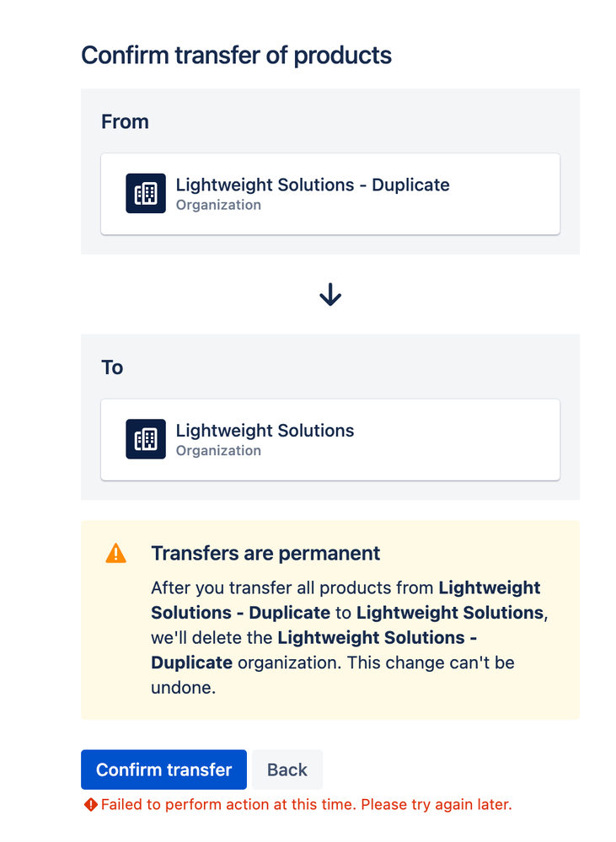Click the Lightweight Solutions - Duplicate name text
This screenshot has width=616, height=842.
coord(313,185)
